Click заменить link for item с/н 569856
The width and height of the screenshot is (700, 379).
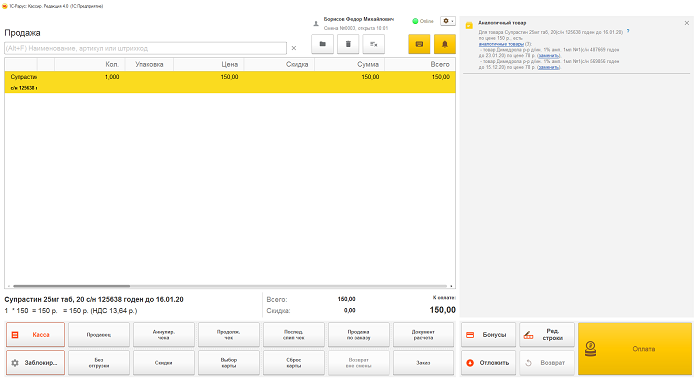(549, 67)
